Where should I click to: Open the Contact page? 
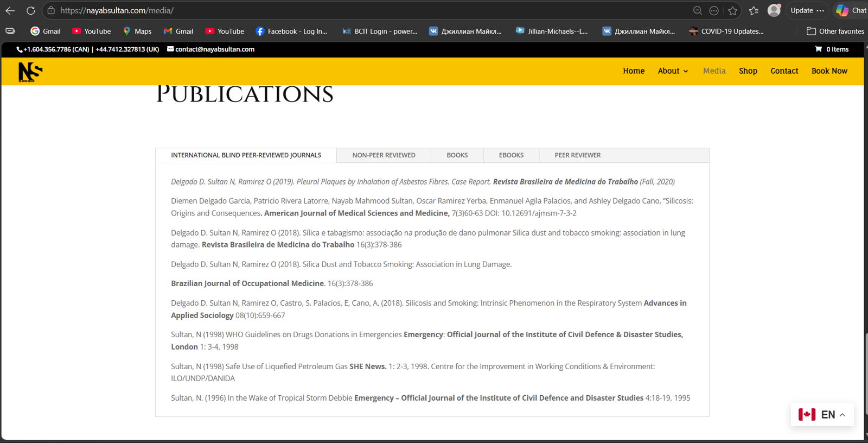[x=784, y=71]
